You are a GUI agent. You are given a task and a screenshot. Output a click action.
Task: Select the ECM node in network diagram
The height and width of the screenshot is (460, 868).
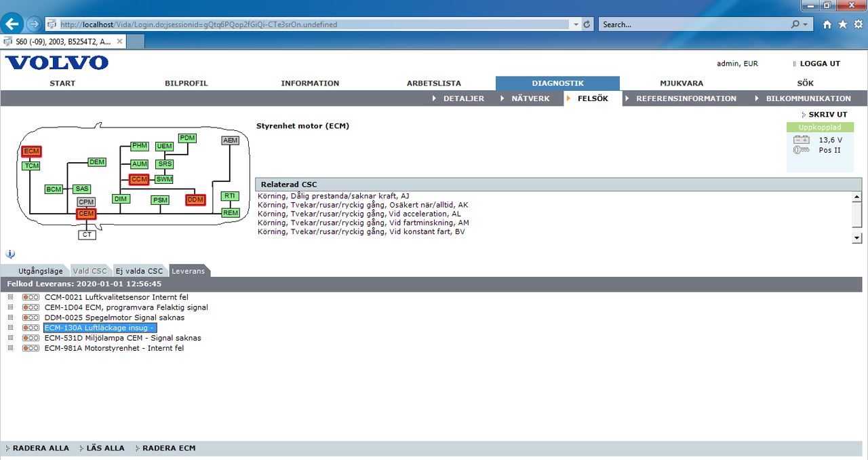pyautogui.click(x=32, y=151)
